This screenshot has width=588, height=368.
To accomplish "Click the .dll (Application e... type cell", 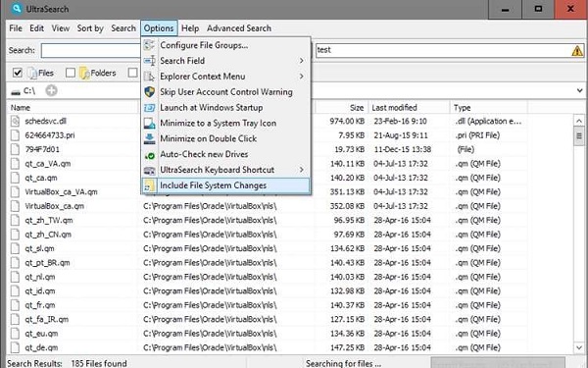I will (x=488, y=122).
